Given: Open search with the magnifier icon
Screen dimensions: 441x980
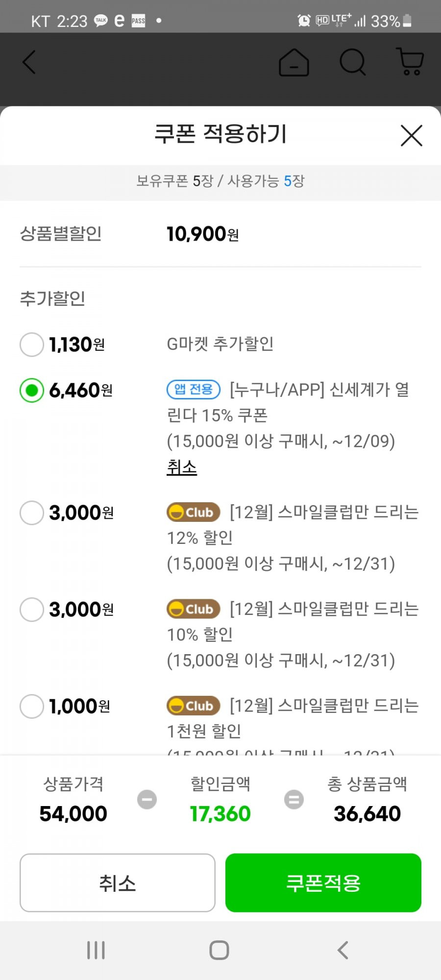Looking at the screenshot, I should (353, 62).
